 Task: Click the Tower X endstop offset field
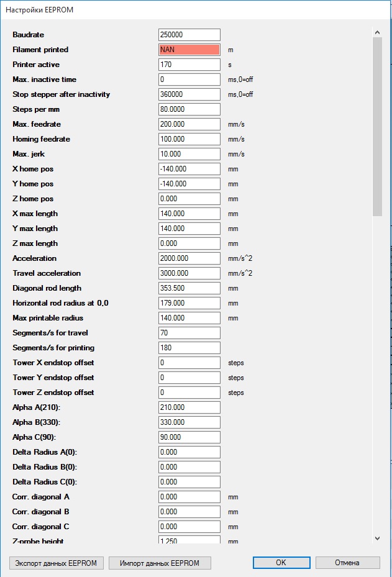189,363
